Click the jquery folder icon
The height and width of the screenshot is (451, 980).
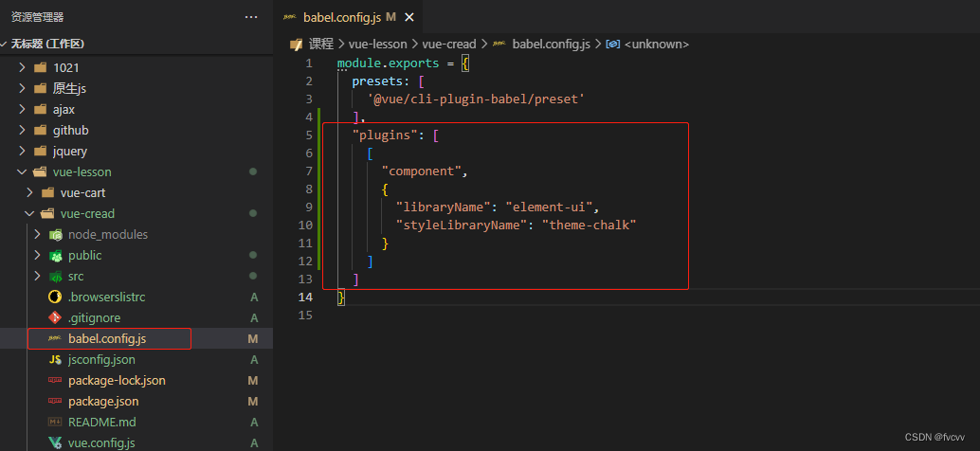click(x=41, y=152)
